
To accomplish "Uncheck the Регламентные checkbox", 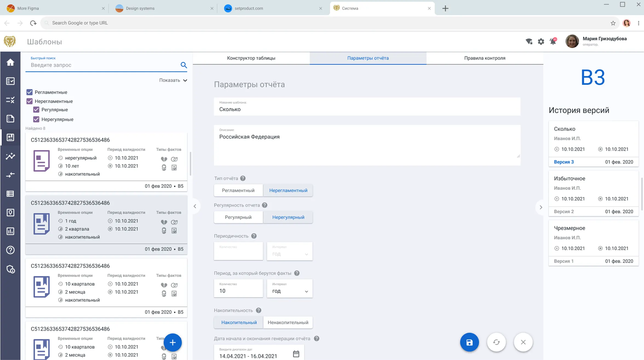I will pos(29,92).
